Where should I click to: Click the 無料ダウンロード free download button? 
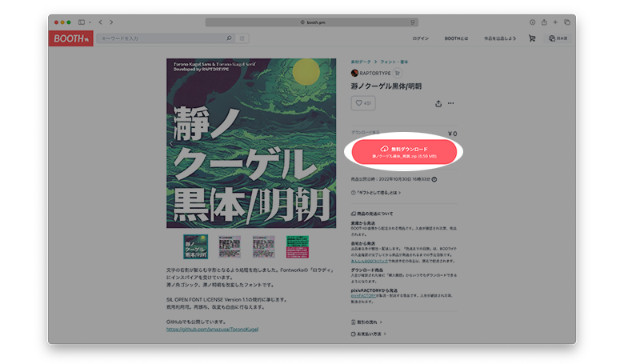404,151
